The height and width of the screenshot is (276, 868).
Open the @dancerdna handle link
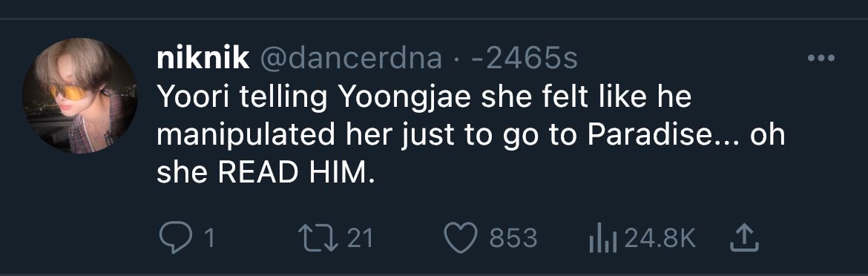pos(351,59)
